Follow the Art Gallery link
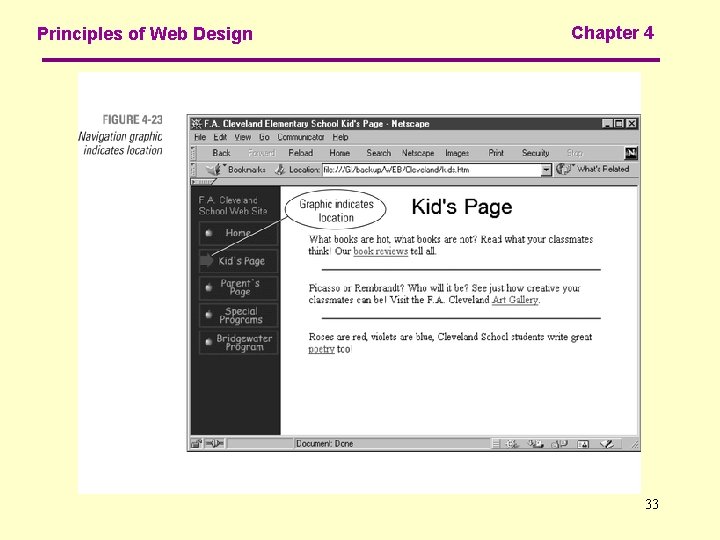Screen dimensions: 720x540 point(515,300)
